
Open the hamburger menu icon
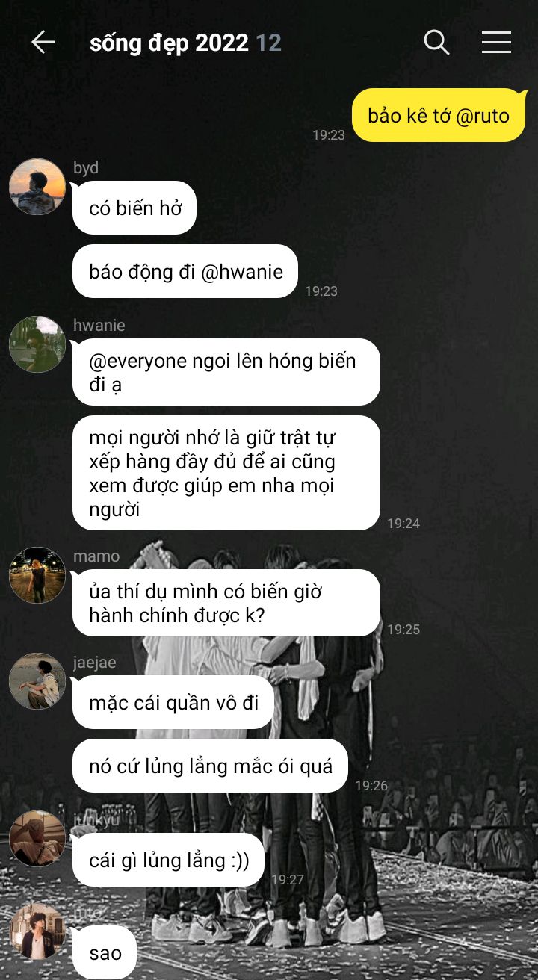tap(496, 43)
